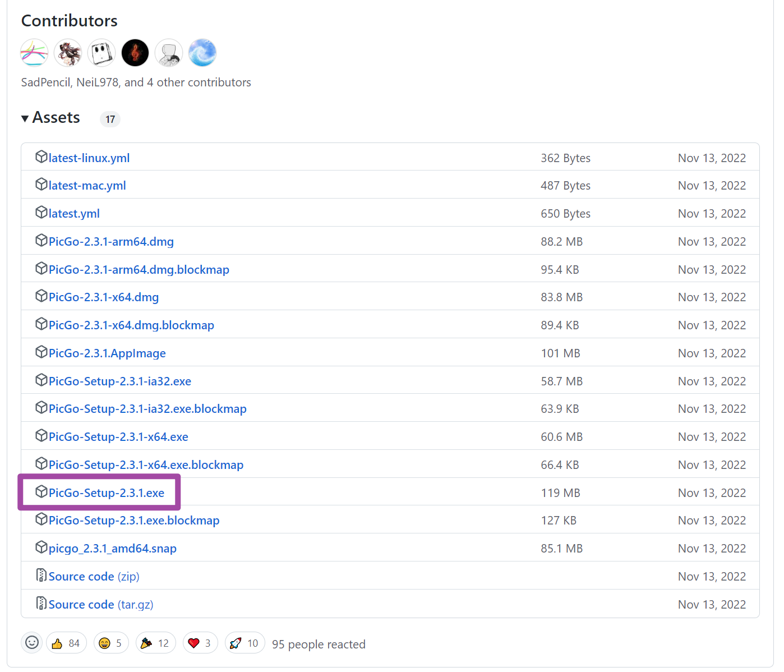Download PicGo-Setup-2.3.1-x64.exe
The image size is (784, 672).
(x=118, y=437)
